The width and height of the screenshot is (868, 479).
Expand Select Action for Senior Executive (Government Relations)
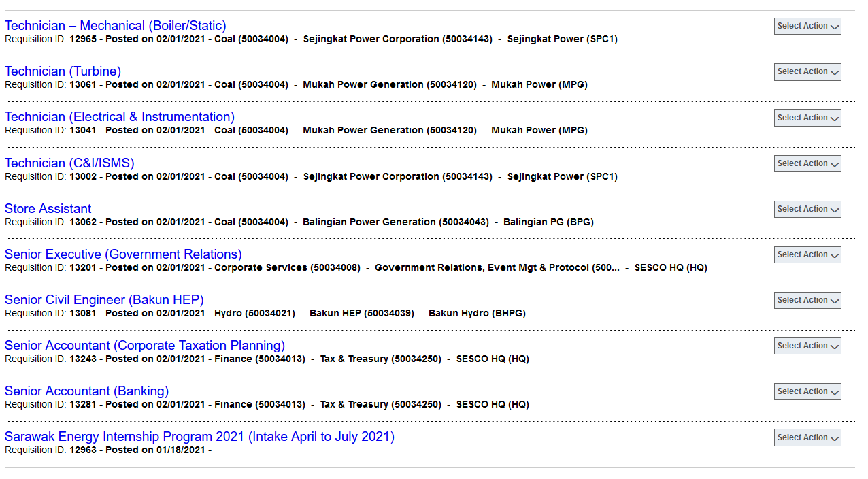pos(807,254)
